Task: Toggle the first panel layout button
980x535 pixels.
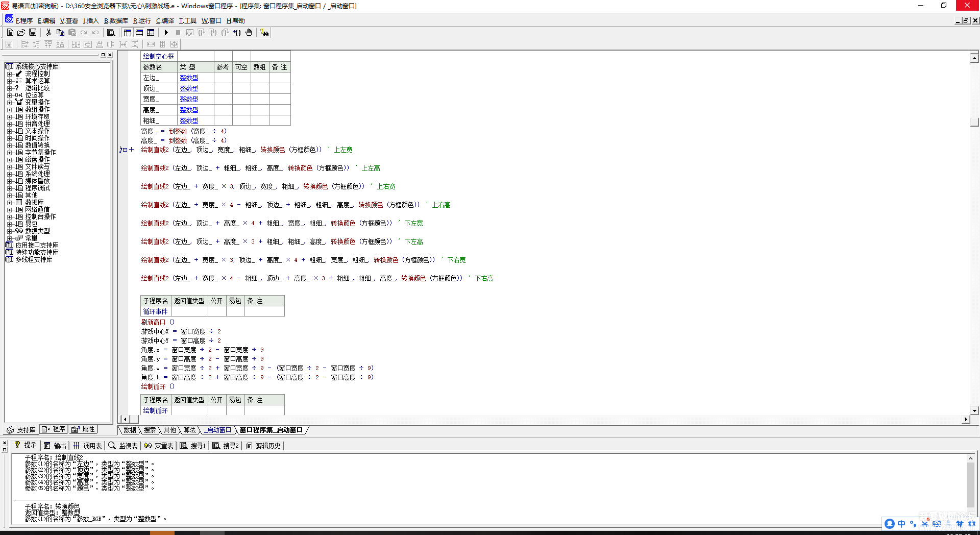Action: (x=128, y=33)
